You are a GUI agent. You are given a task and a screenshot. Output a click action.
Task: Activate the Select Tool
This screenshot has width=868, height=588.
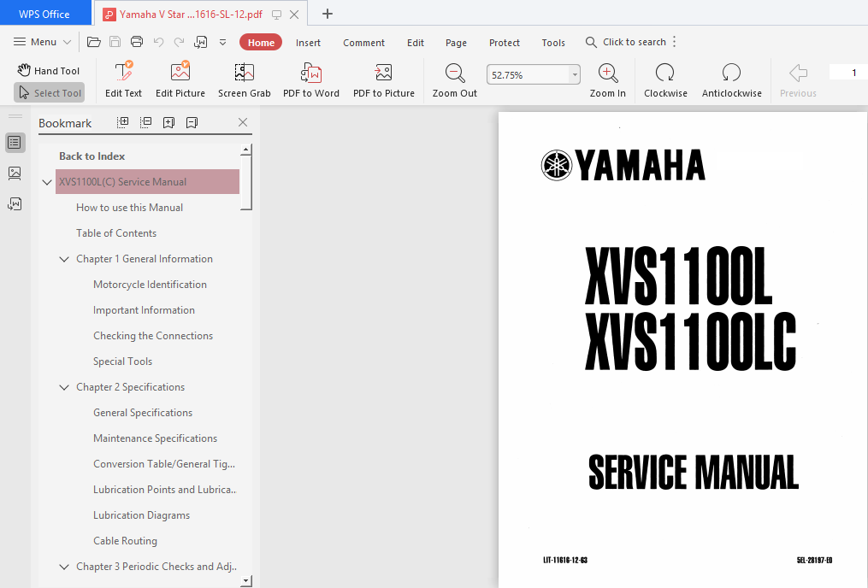tap(50, 93)
